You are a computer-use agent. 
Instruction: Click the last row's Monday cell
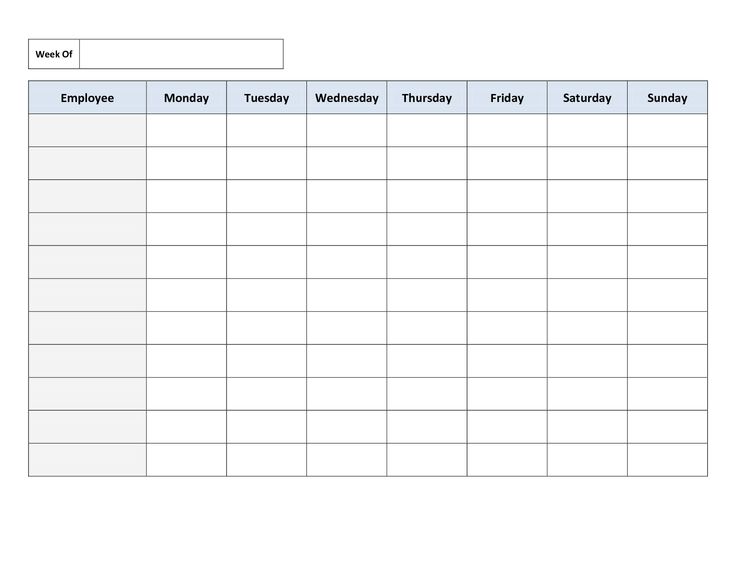[186, 459]
